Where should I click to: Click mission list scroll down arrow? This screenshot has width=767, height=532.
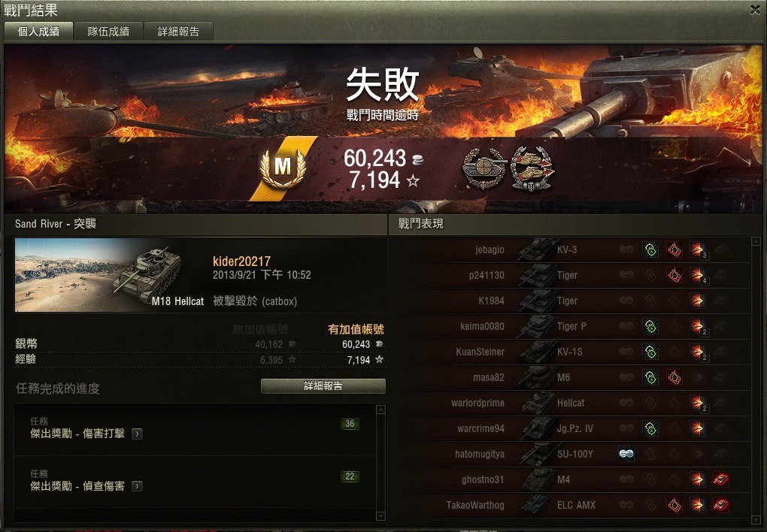tap(381, 516)
